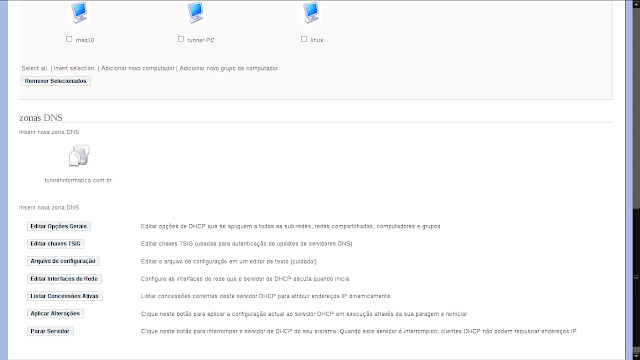
Task: Click the text 'Listar concessões correntes deste servidor DHCP'
Action: [x=208, y=296]
